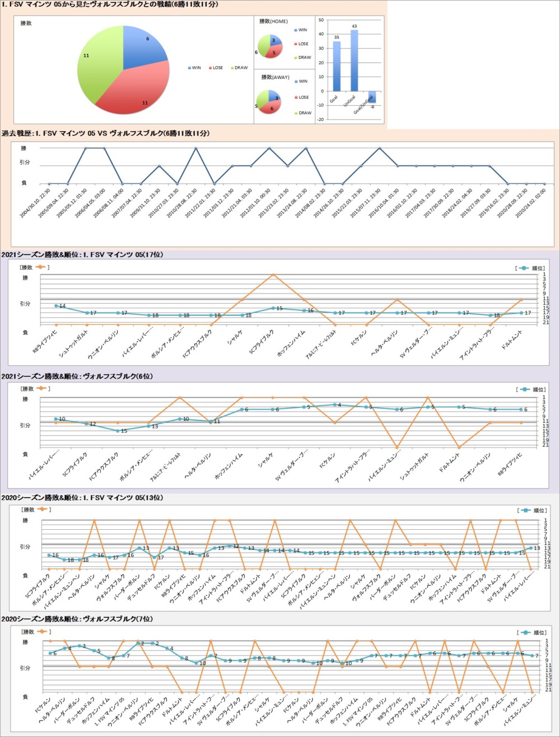Image resolution: width=560 pixels, height=737 pixels.
Task: Click the orange 勝敗 legend marker in the 2021 マインツ chart
Action: (41, 267)
